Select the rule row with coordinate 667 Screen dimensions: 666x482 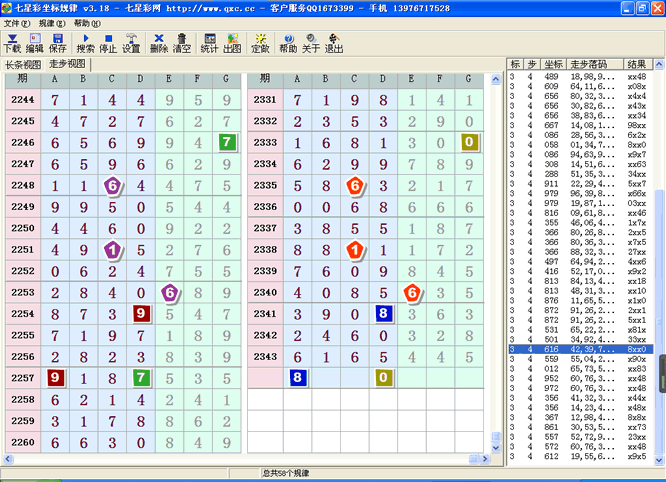580,125
